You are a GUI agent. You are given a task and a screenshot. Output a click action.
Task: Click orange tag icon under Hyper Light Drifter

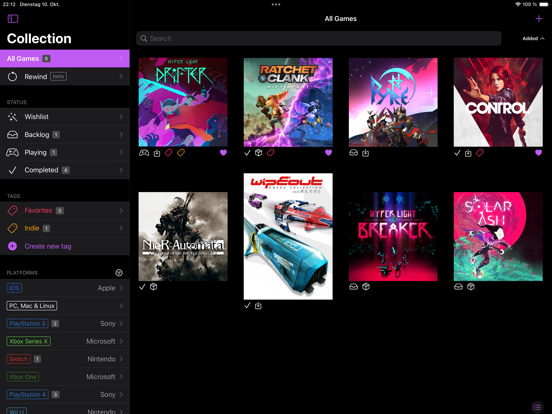[x=181, y=153]
